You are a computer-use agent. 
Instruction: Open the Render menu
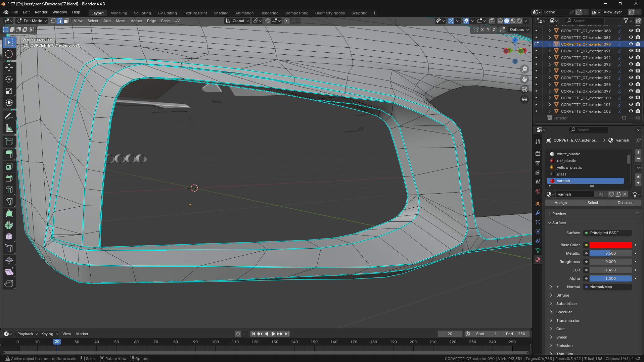click(41, 12)
